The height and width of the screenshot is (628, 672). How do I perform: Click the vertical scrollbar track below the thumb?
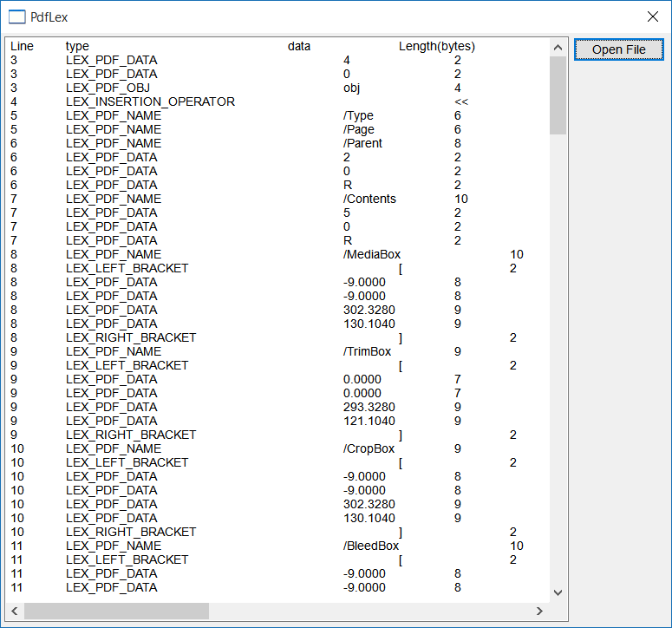click(x=558, y=359)
